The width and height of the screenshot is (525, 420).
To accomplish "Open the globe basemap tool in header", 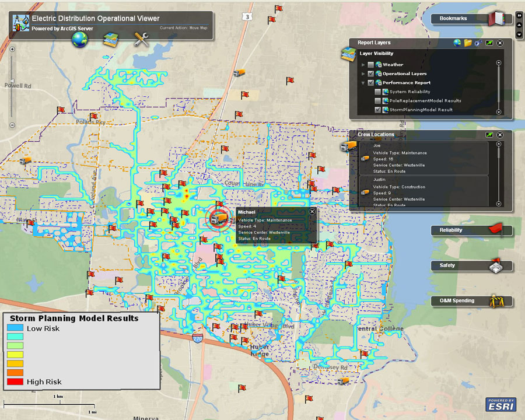I will click(80, 40).
